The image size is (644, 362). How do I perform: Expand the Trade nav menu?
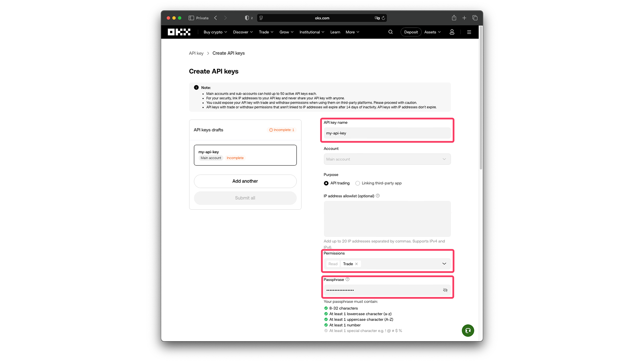tap(266, 32)
